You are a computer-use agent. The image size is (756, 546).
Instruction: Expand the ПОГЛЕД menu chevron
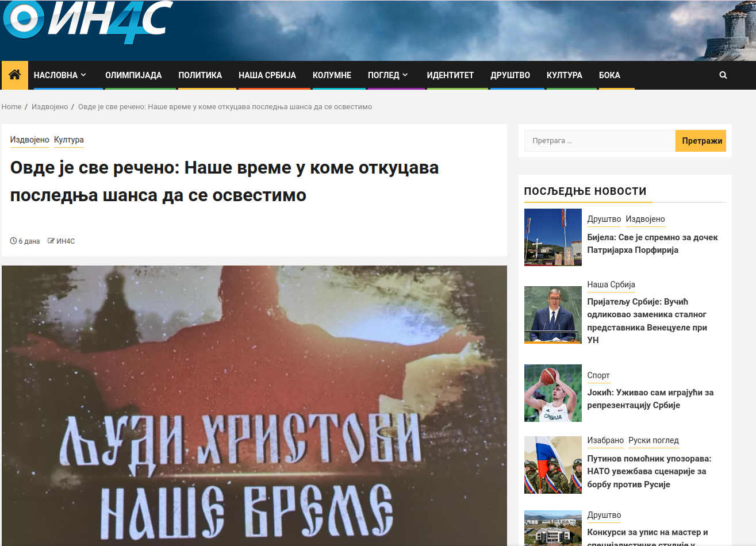coord(405,75)
